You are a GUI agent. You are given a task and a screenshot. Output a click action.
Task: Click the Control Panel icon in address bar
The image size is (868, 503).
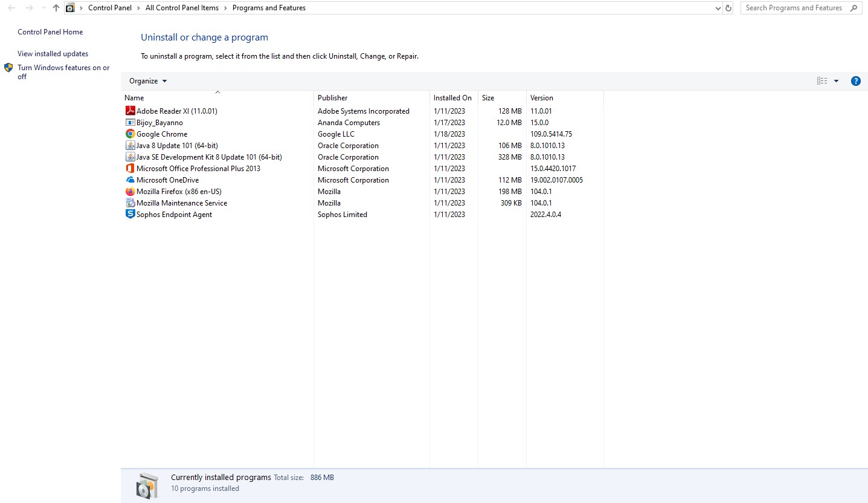point(70,8)
